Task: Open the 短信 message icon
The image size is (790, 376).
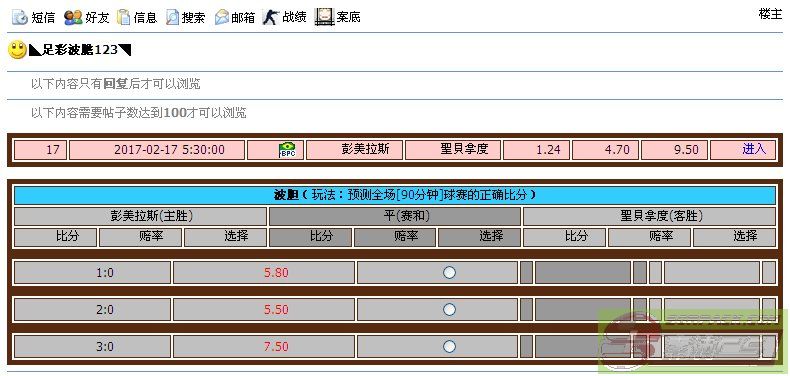Action: point(20,18)
